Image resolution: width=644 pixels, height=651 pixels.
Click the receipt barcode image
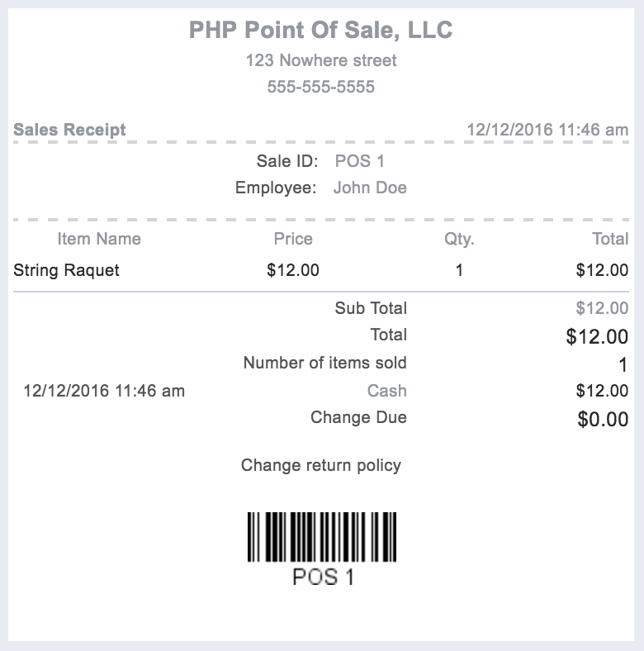322,538
